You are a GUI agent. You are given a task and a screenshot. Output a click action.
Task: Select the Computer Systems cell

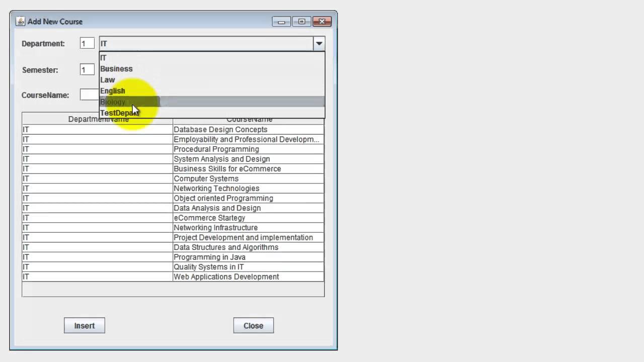click(x=248, y=178)
